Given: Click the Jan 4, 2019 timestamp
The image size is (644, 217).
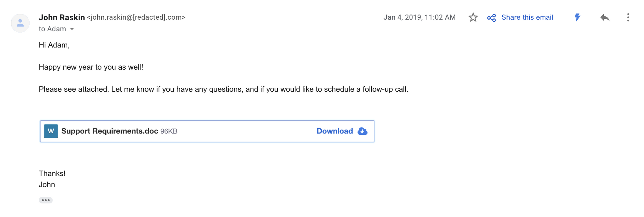Looking at the screenshot, I should [420, 17].
